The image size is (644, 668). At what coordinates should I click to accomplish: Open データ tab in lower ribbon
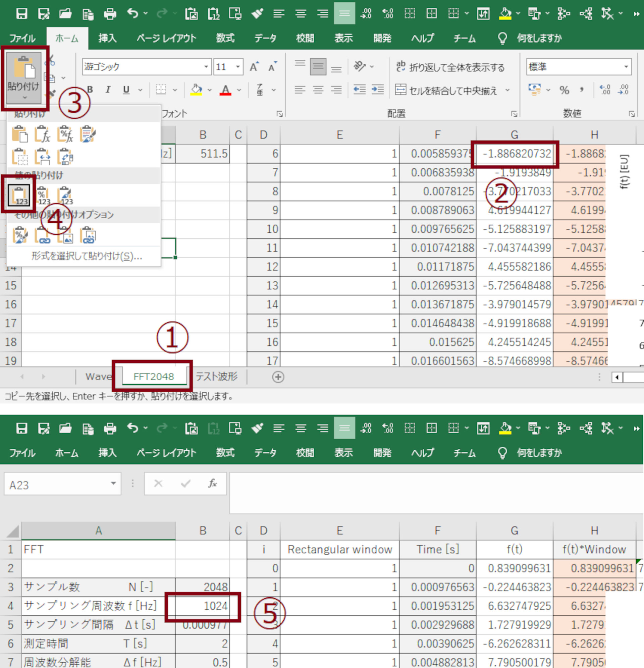tap(265, 453)
